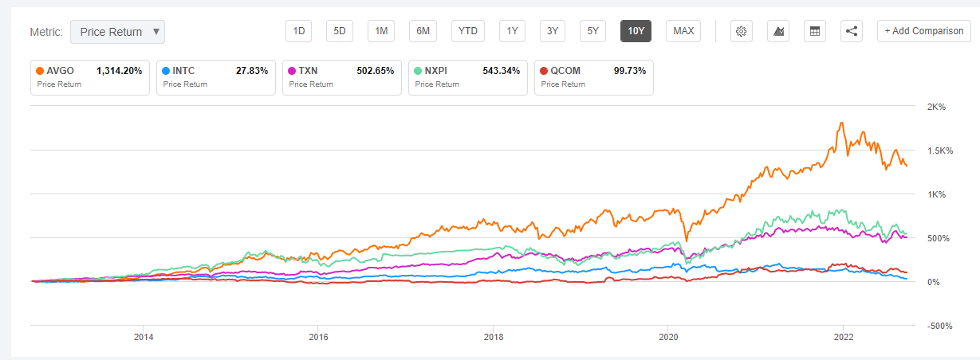
Task: Click the Add Comparison button
Action: tap(924, 31)
